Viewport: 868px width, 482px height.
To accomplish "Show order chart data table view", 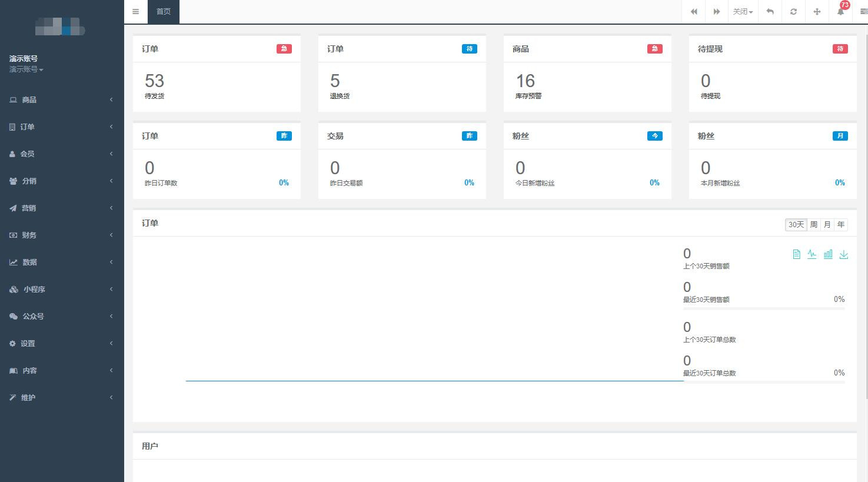I will pyautogui.click(x=796, y=254).
